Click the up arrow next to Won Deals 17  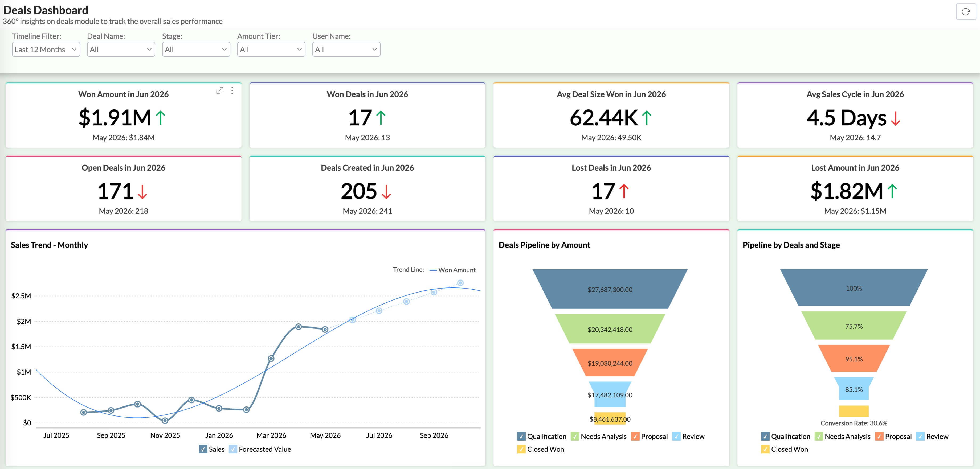pos(381,118)
